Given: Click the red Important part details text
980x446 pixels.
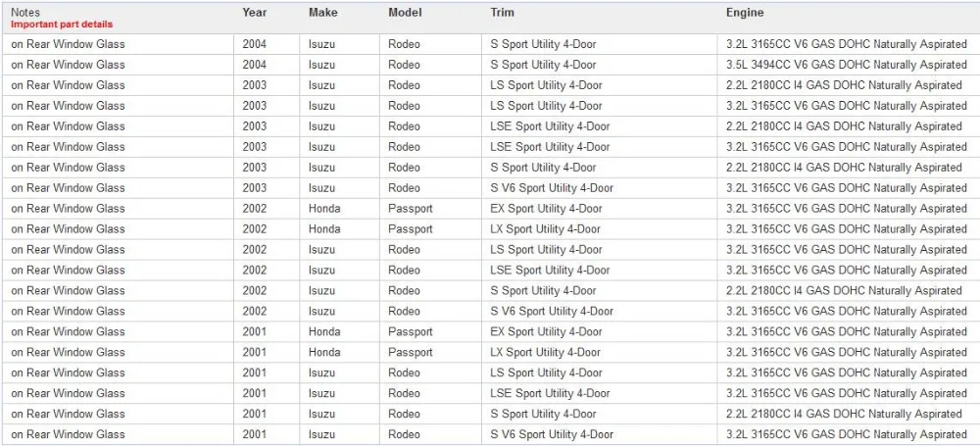Looking at the screenshot, I should [62, 25].
